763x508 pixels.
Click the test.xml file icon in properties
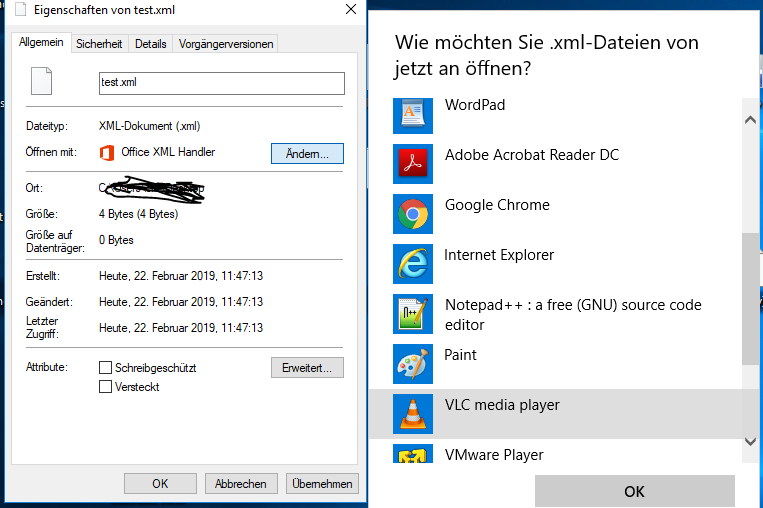coord(41,81)
